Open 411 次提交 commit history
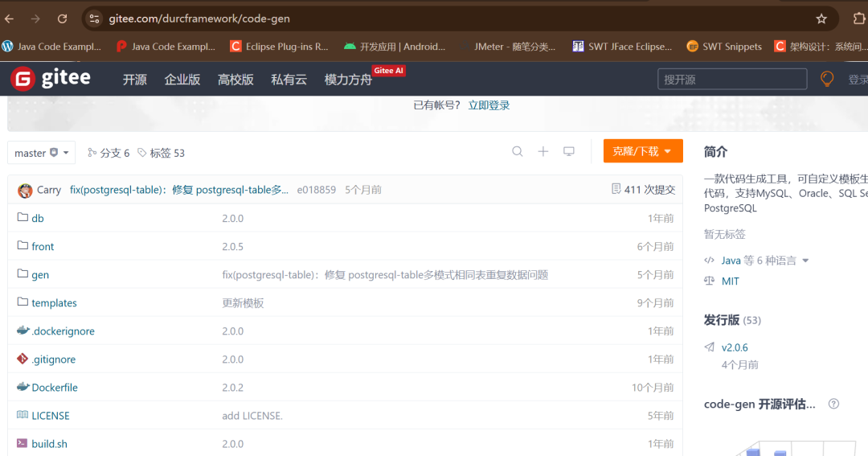 (x=643, y=190)
